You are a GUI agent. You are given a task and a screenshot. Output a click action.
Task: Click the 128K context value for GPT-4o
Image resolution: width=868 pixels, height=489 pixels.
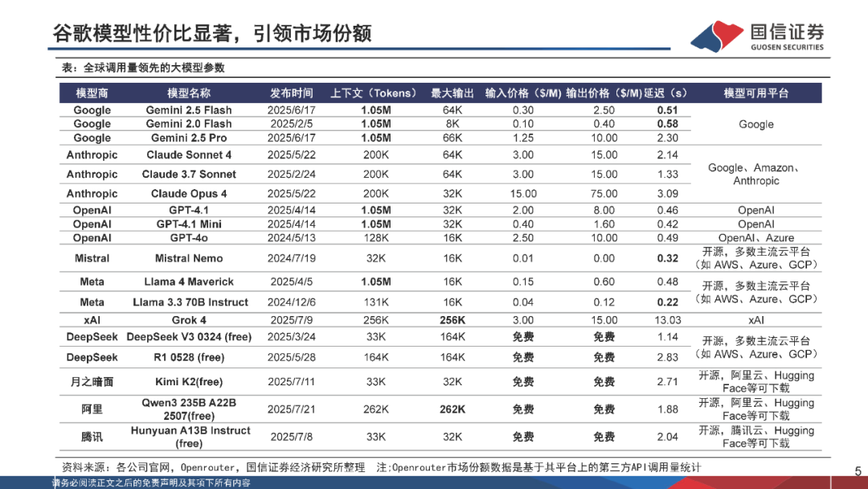point(376,238)
